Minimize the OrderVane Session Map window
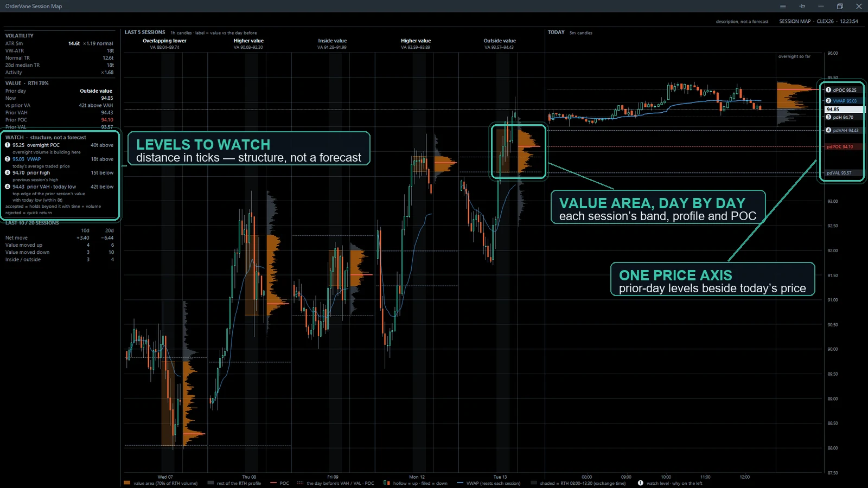 click(821, 7)
